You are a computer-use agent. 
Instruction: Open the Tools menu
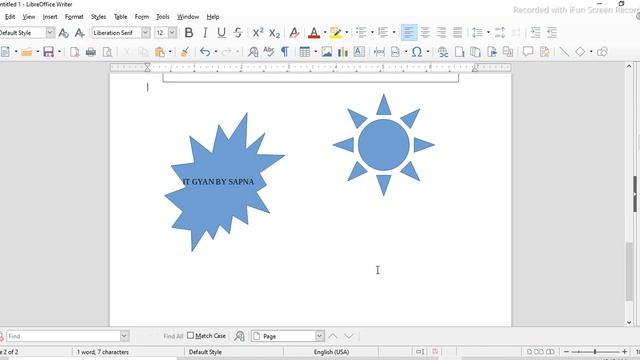point(162,17)
